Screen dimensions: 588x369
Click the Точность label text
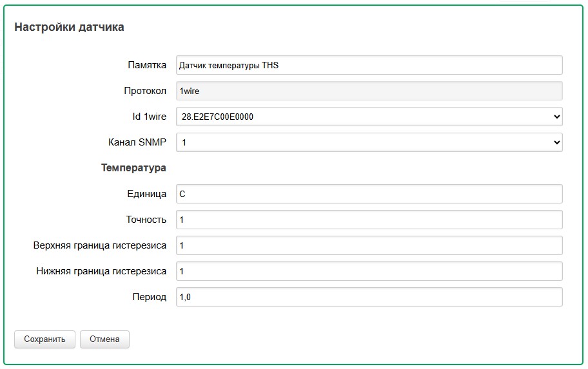tap(146, 220)
